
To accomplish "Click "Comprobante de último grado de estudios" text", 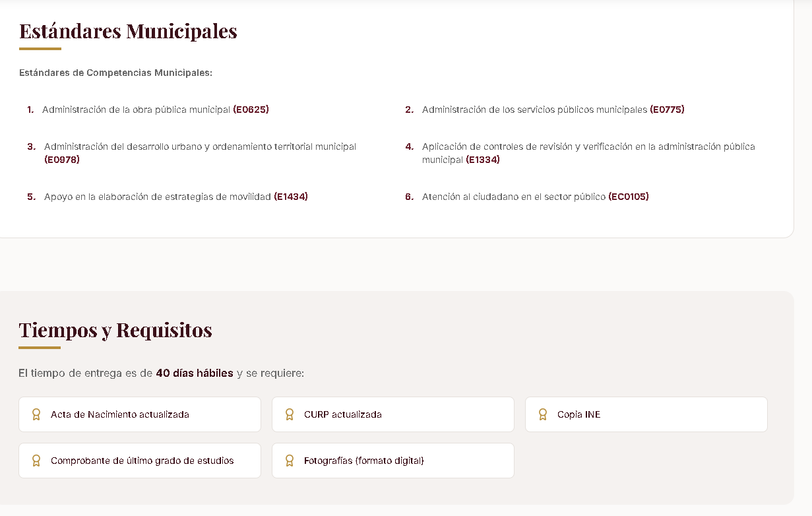I will (x=142, y=461).
